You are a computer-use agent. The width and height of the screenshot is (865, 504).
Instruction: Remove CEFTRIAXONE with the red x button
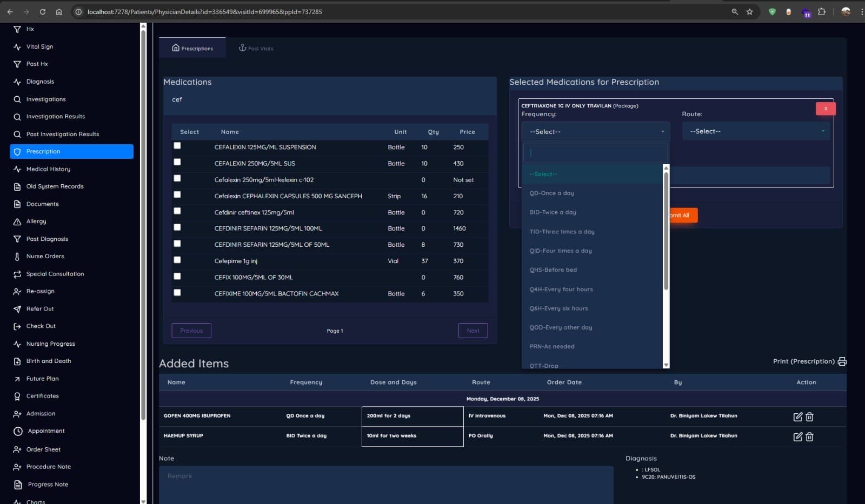826,109
